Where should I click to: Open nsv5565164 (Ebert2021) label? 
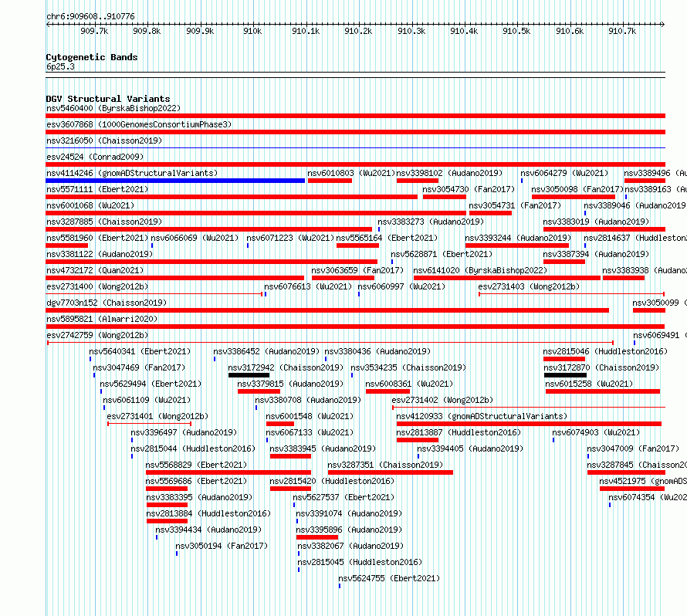pos(387,238)
